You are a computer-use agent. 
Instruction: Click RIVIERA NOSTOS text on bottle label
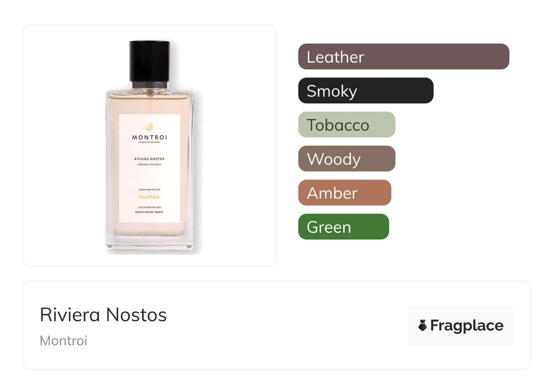[x=149, y=159]
